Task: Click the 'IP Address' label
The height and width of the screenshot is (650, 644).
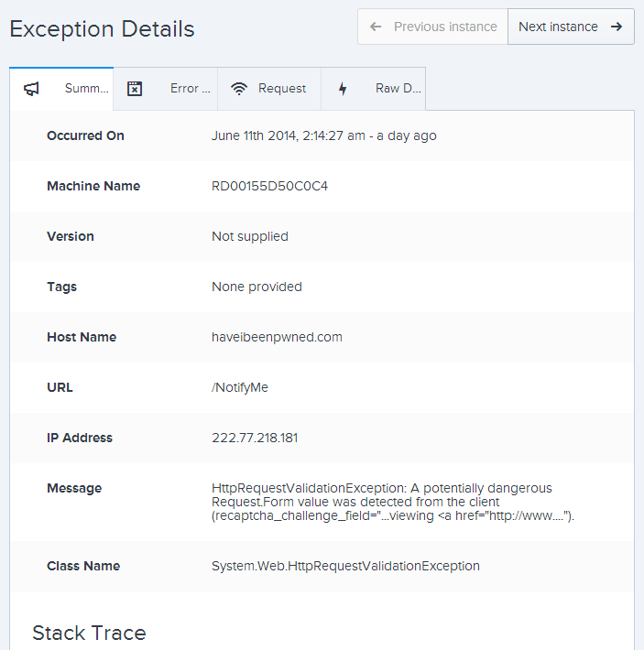Action: pyautogui.click(x=80, y=438)
